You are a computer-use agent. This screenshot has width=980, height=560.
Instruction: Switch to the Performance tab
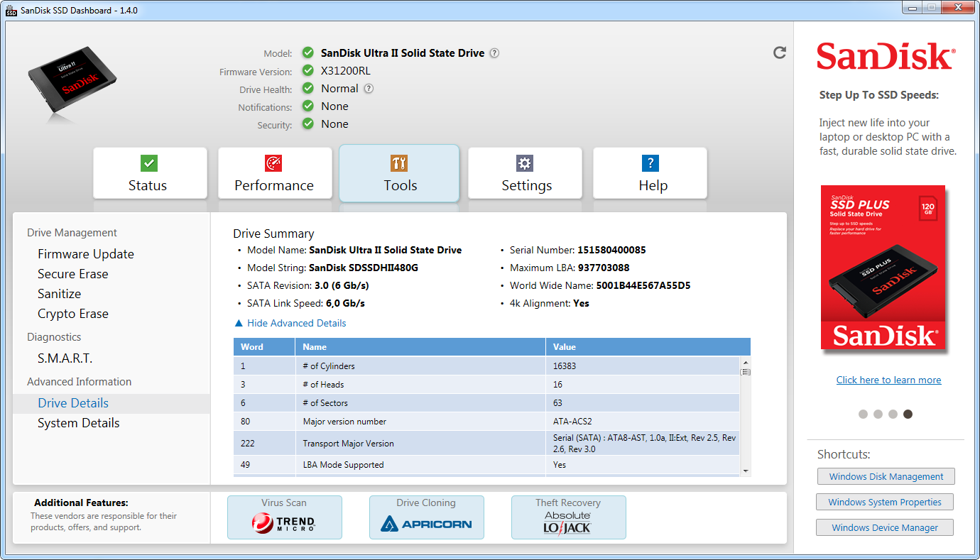tap(274, 173)
